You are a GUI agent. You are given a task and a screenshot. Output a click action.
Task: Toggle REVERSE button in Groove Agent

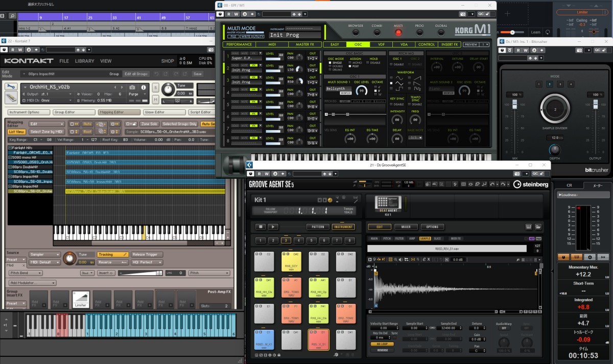click(x=382, y=350)
